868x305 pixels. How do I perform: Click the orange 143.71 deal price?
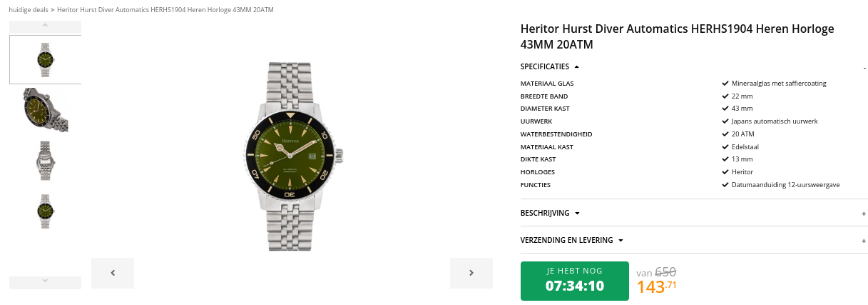click(657, 287)
